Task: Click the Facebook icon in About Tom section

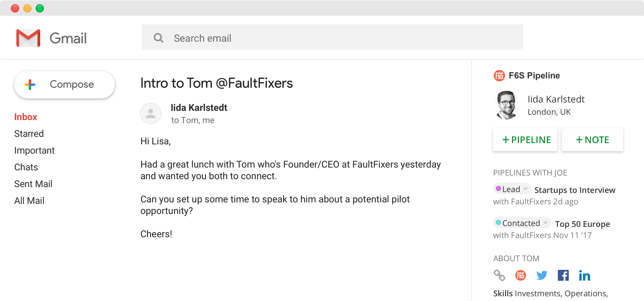Action: pos(563,275)
